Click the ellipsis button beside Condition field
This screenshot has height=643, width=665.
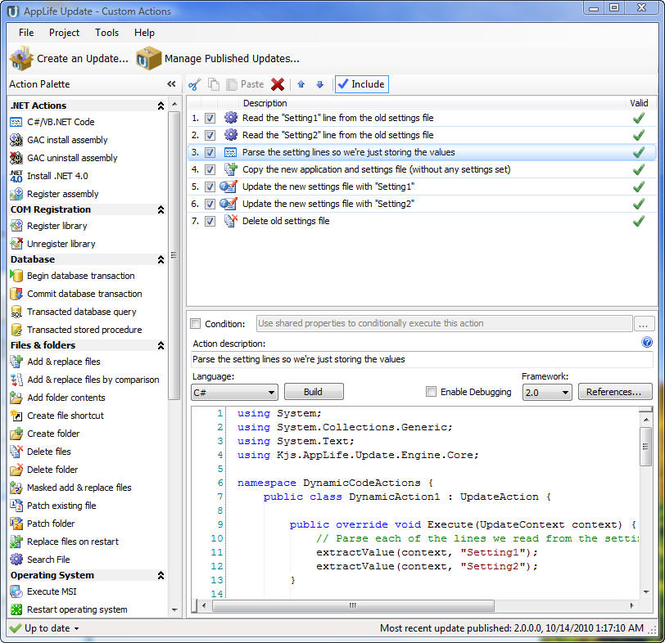point(643,324)
